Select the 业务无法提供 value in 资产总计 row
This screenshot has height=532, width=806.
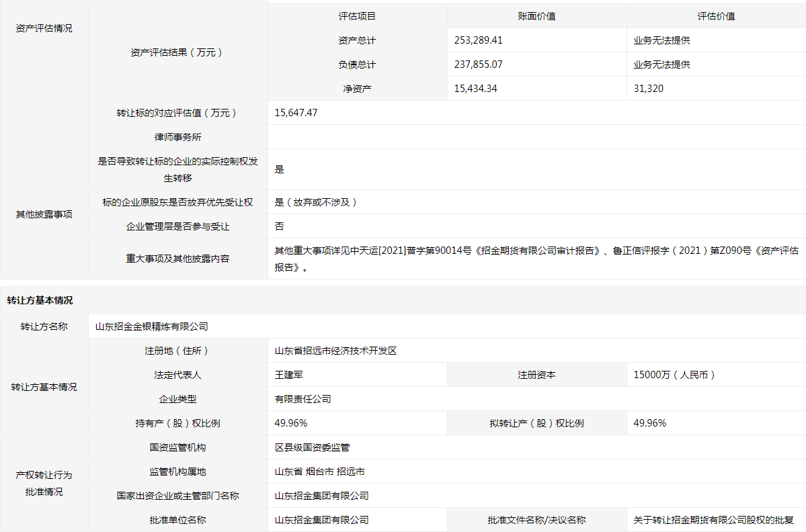(661, 40)
